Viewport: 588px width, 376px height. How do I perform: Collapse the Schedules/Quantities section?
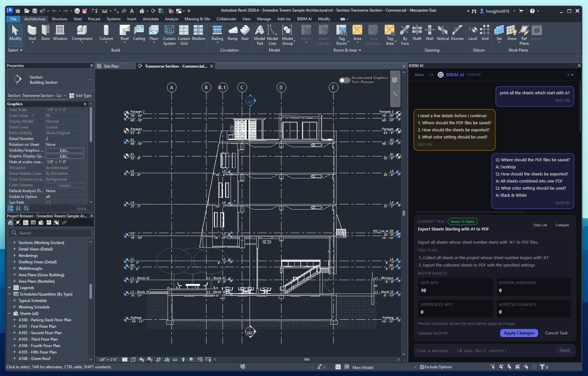point(10,294)
